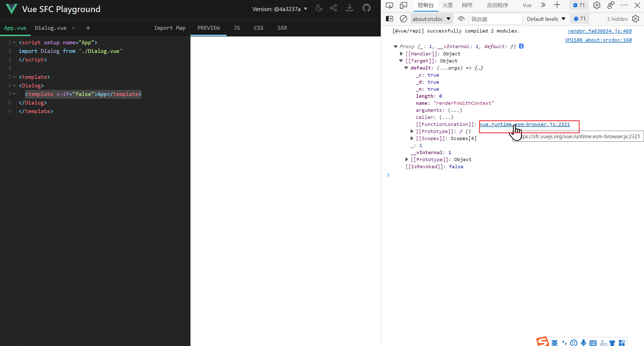Clear the console output

click(x=403, y=19)
